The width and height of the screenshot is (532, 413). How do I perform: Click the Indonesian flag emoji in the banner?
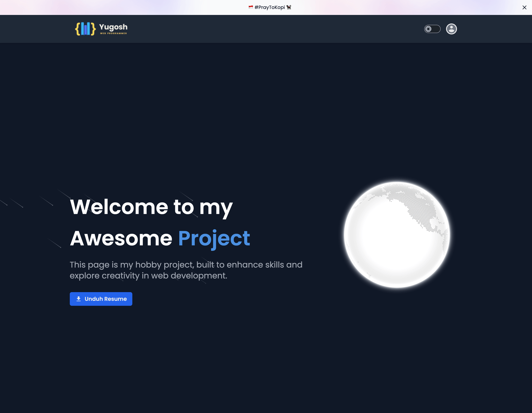click(251, 7)
